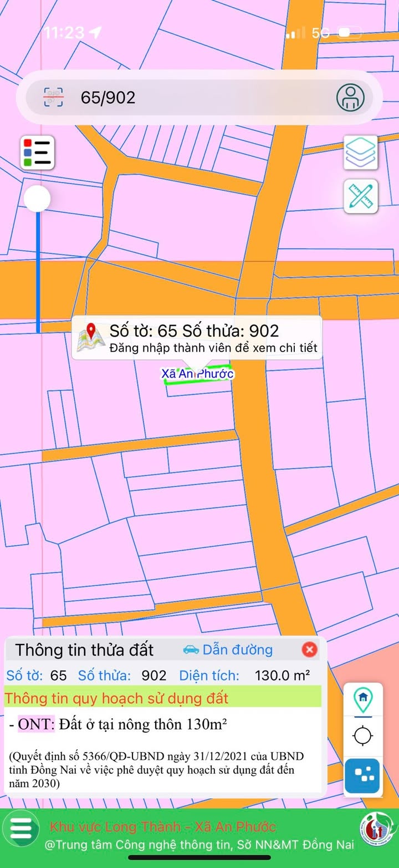Viewport: 399px width, 868px height.
Task: Close the Thông tin thửa đất panel
Action: pos(309,649)
